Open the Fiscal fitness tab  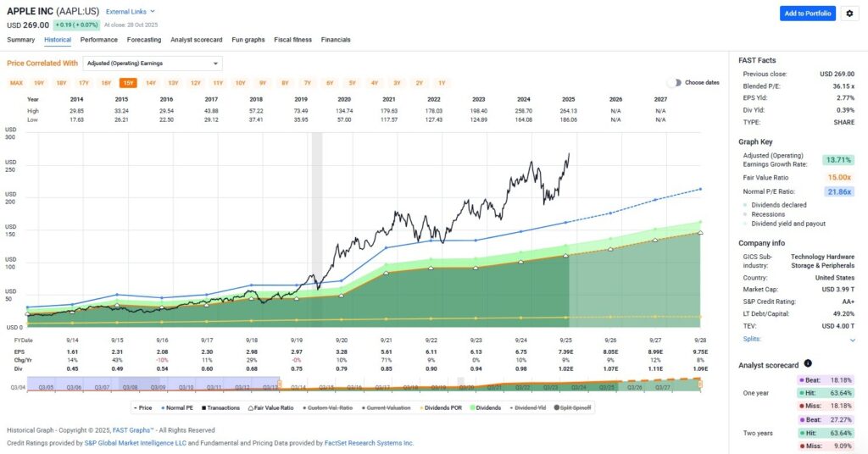point(292,40)
